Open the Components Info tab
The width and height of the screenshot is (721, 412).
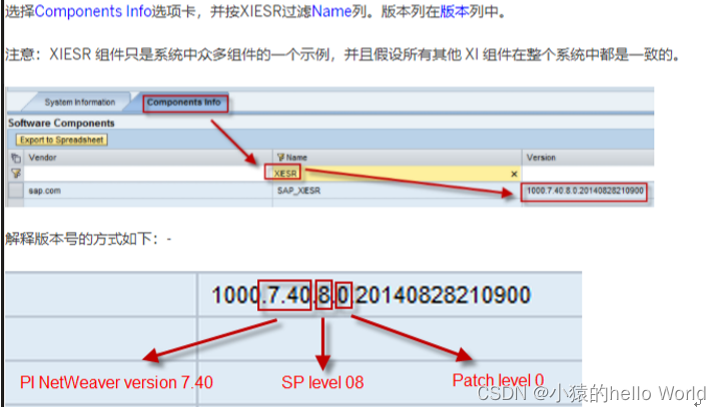click(x=184, y=103)
